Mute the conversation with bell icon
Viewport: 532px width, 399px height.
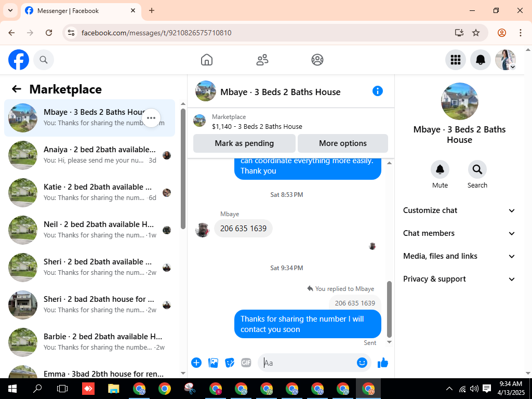440,169
